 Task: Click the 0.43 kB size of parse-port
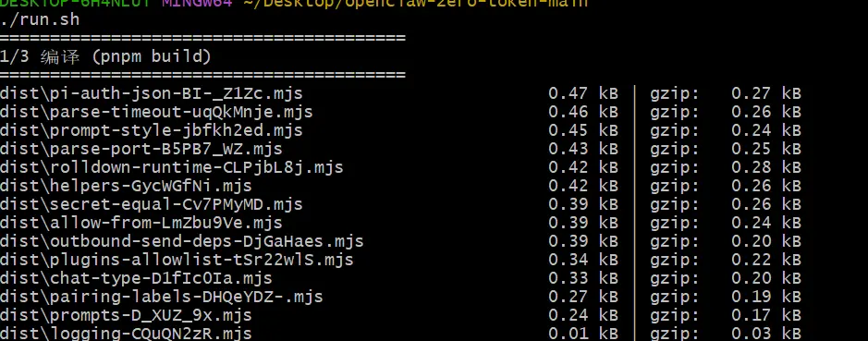(583, 149)
